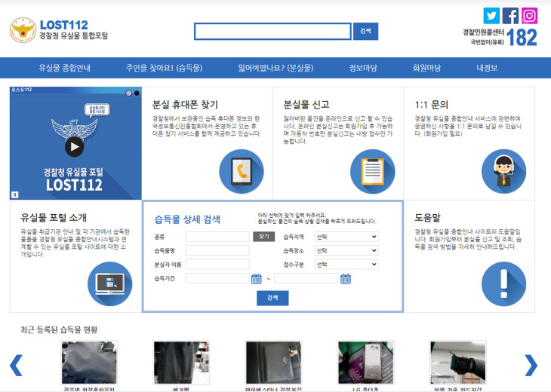Click the 찾기 button next to 종류
The width and height of the screenshot is (551, 392).
[264, 237]
